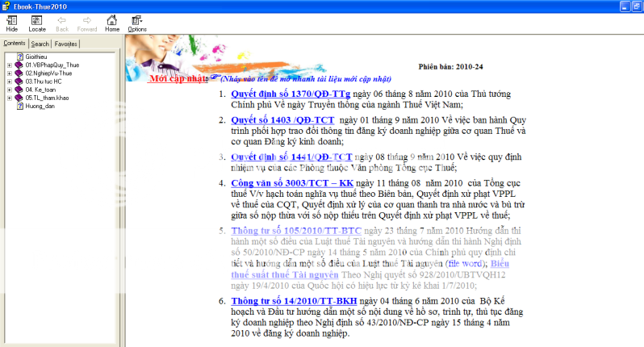Select 03.Thu tuc HC tree item

coord(44,82)
